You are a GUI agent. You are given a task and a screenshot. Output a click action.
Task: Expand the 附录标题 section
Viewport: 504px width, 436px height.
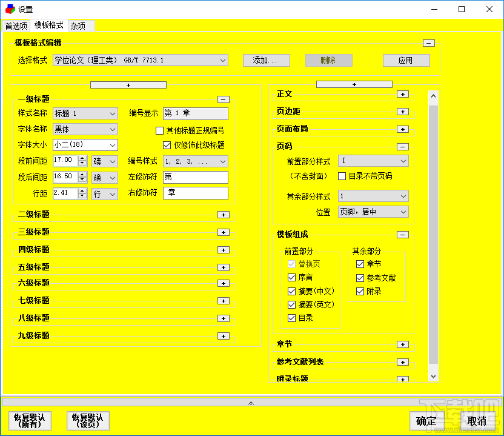point(403,379)
